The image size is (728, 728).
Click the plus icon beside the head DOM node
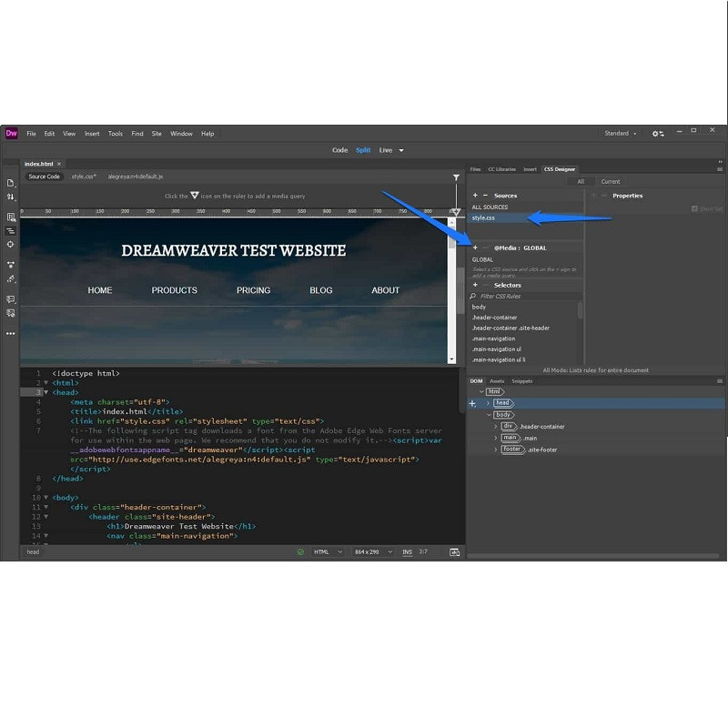(x=472, y=403)
